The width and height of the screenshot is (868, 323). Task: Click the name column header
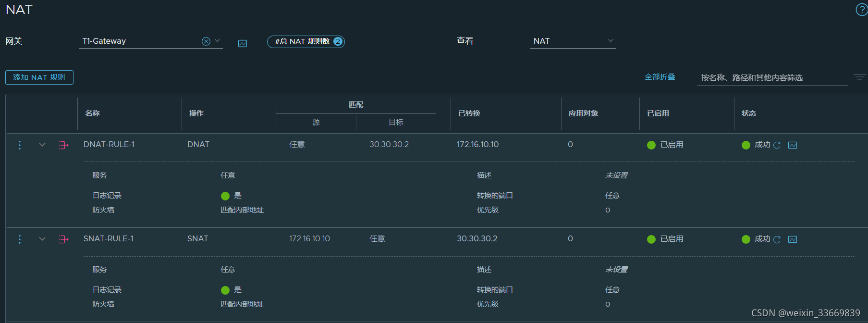click(93, 113)
